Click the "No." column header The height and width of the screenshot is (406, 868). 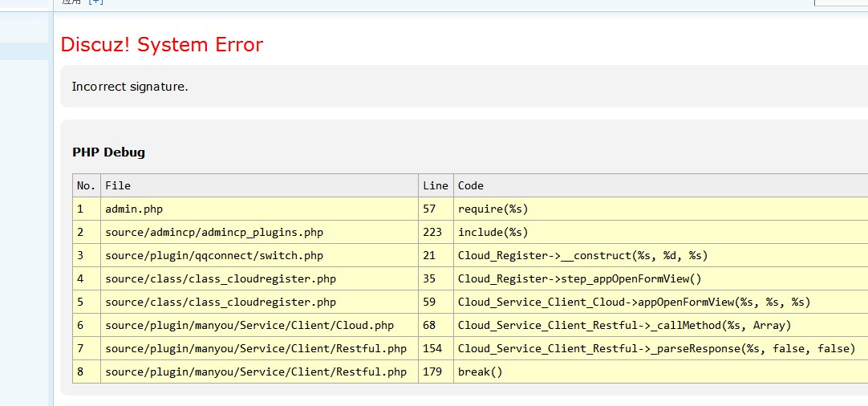point(86,185)
